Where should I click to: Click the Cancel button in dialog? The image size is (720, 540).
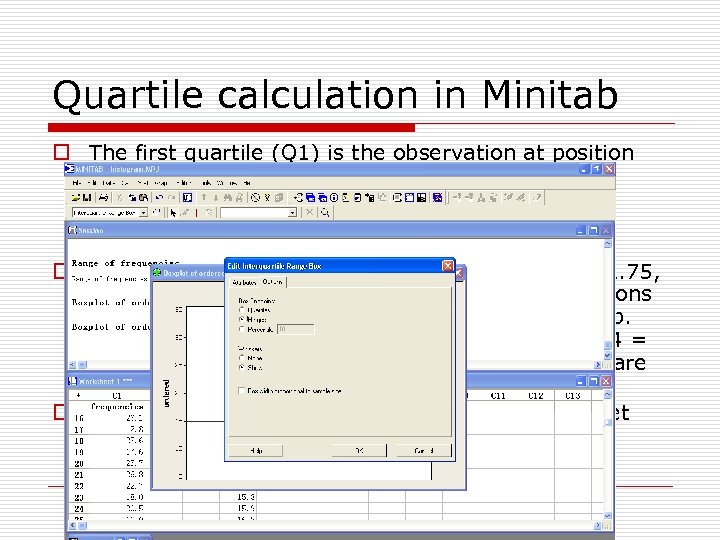[x=423, y=450]
